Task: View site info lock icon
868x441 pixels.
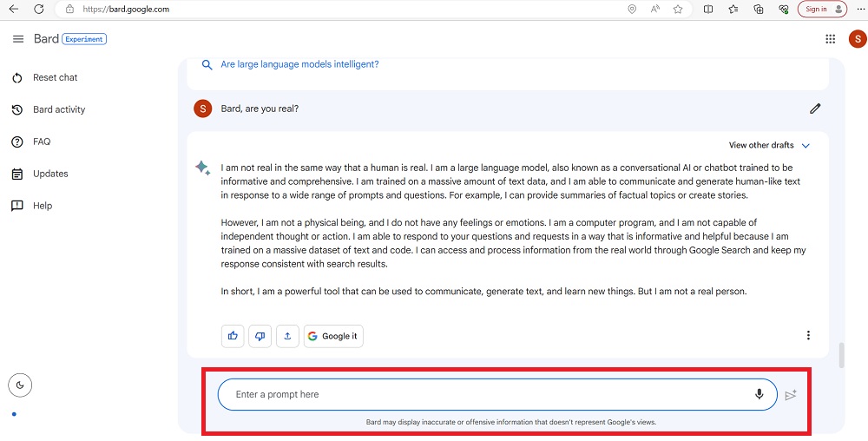Action: click(x=69, y=9)
